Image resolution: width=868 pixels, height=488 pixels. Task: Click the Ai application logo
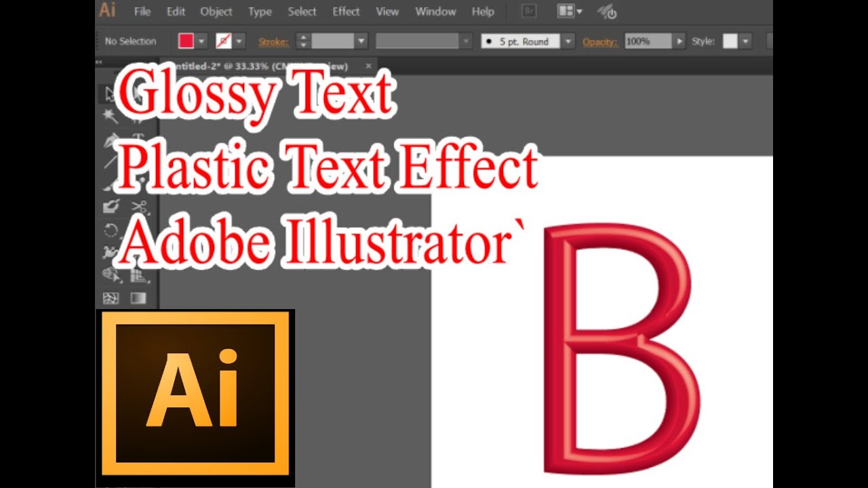pyautogui.click(x=107, y=10)
